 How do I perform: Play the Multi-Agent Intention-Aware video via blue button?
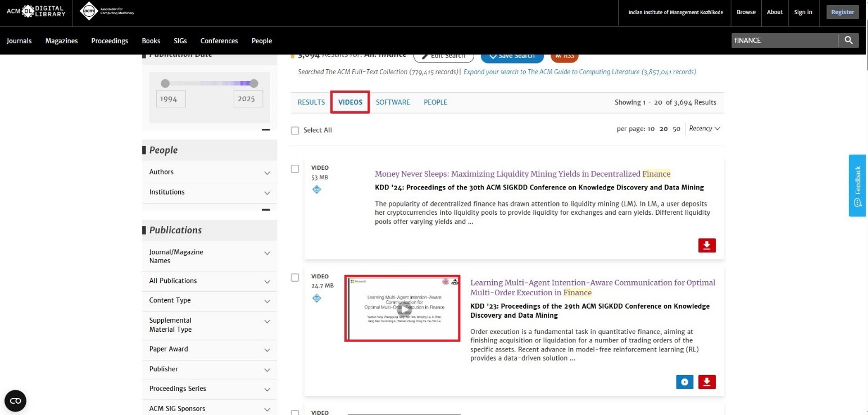click(684, 382)
